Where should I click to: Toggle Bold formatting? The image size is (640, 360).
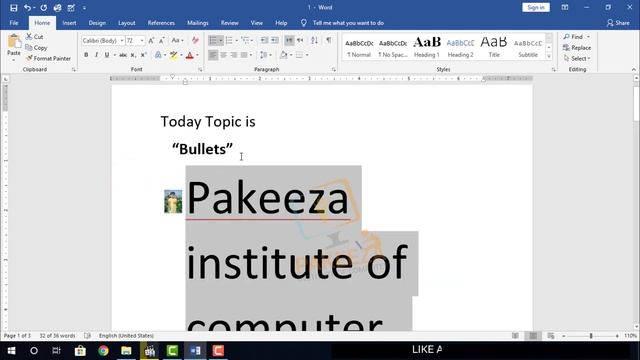pyautogui.click(x=86, y=55)
